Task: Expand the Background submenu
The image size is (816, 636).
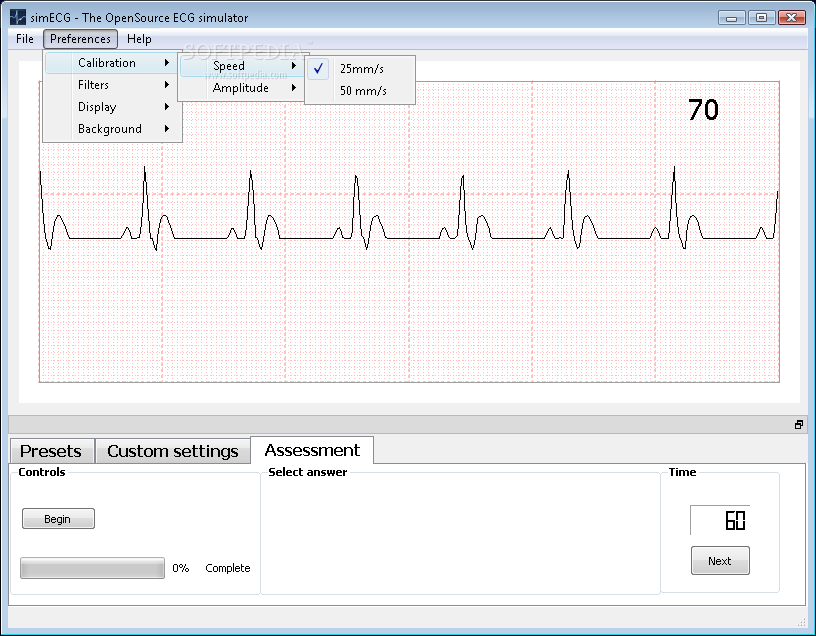Action: click(x=112, y=129)
